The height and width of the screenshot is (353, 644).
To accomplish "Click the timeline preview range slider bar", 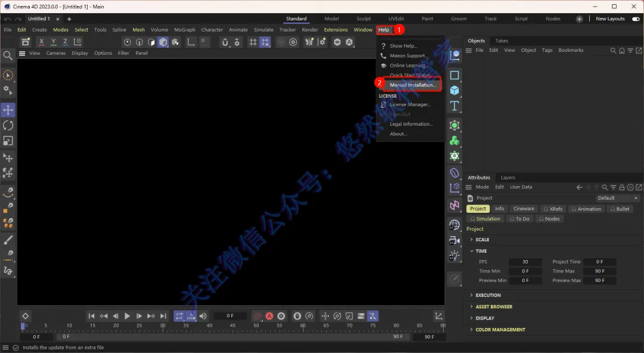I will click(x=233, y=336).
